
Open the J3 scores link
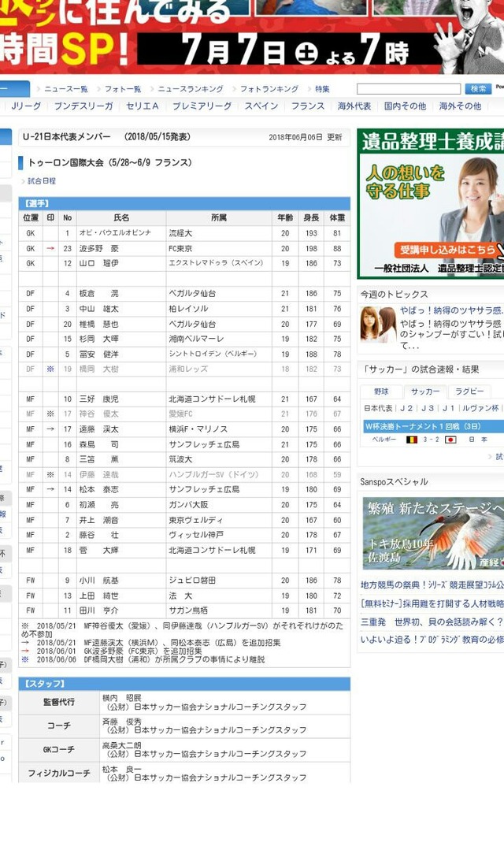pyautogui.click(x=428, y=408)
